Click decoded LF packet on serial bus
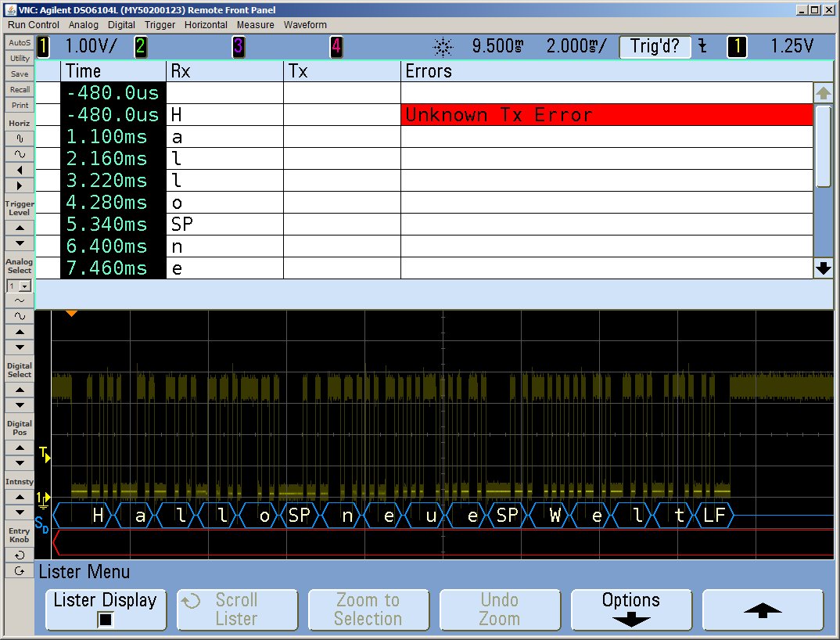 (713, 515)
